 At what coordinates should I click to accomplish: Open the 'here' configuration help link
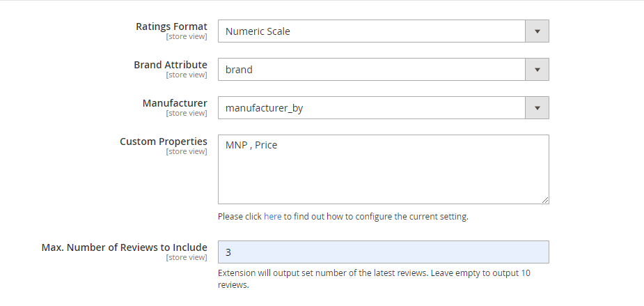[x=273, y=216]
